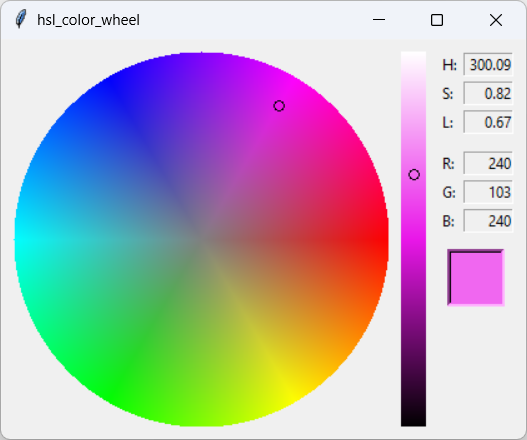
Task: Click the 'H:' label
Action: pyautogui.click(x=449, y=65)
